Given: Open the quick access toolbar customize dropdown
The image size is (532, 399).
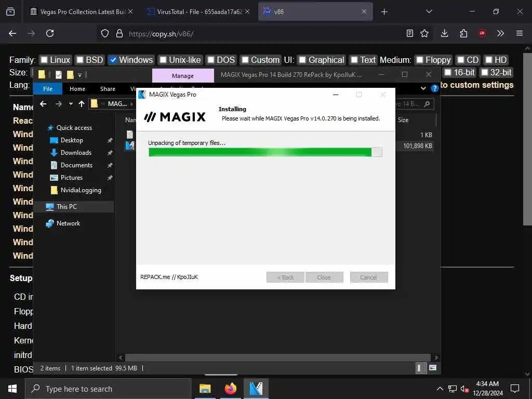Looking at the screenshot, I should (x=79, y=75).
